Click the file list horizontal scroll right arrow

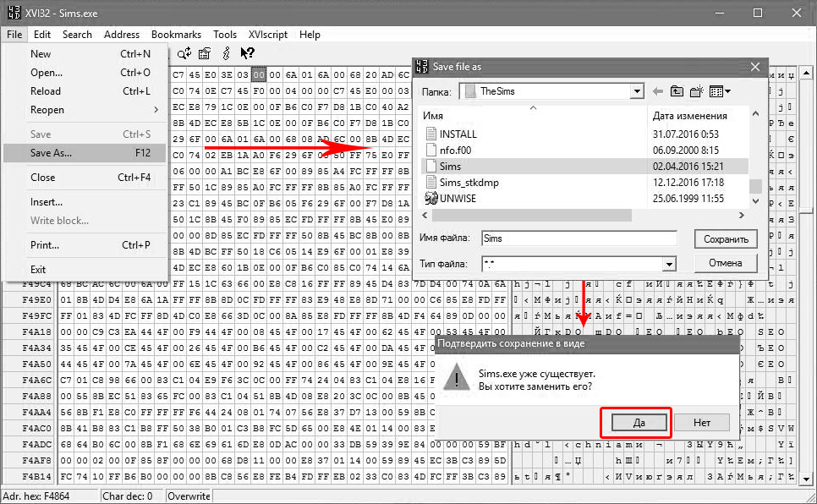point(742,216)
